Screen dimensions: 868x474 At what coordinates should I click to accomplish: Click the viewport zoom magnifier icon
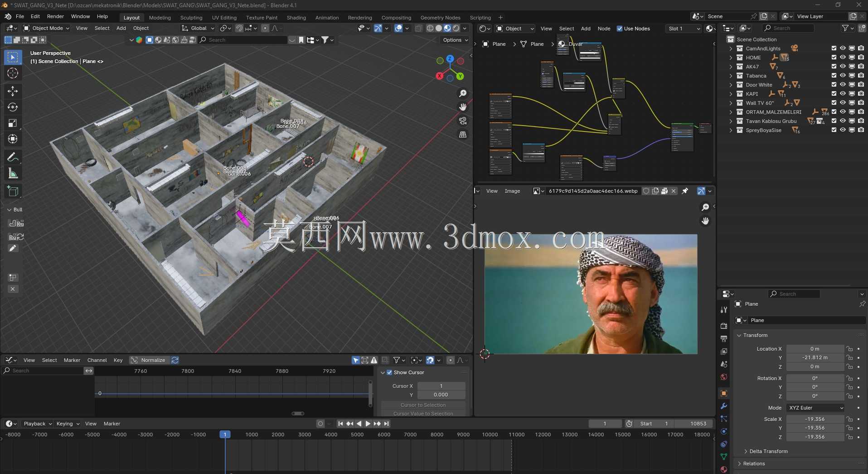pyautogui.click(x=463, y=93)
